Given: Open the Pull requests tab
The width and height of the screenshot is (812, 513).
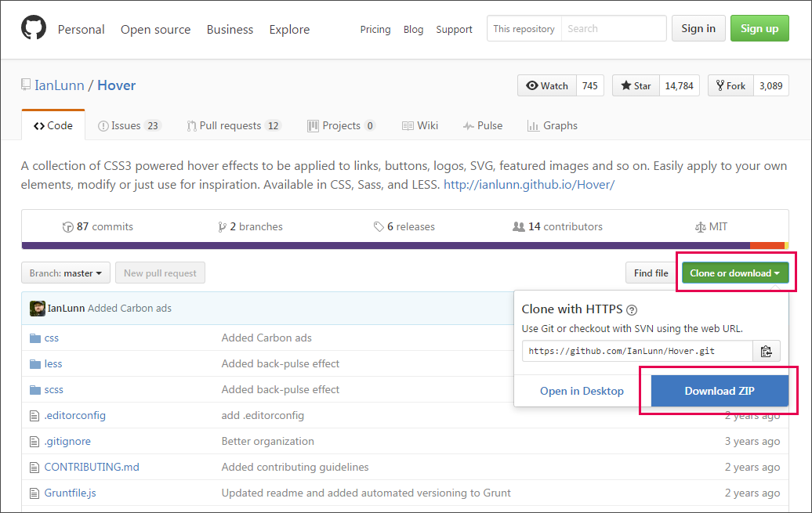Looking at the screenshot, I should [x=234, y=126].
